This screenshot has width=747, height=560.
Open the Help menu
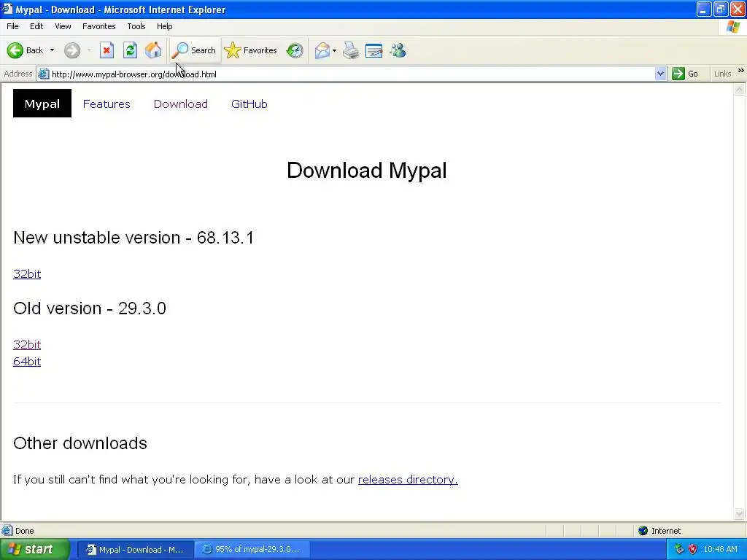coord(164,26)
